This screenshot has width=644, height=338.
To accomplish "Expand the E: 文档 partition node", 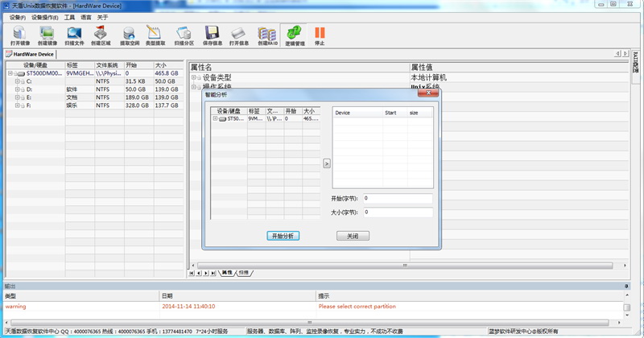I will point(17,97).
